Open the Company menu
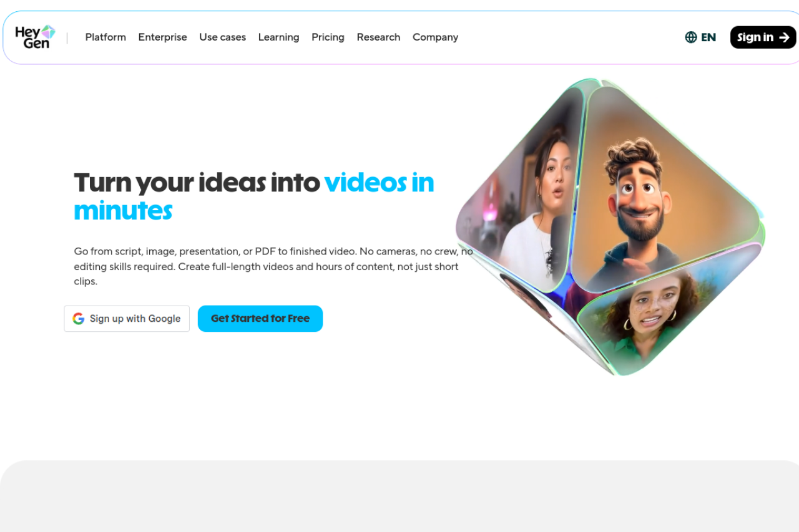Viewport: 799px width, 532px height. pos(435,37)
